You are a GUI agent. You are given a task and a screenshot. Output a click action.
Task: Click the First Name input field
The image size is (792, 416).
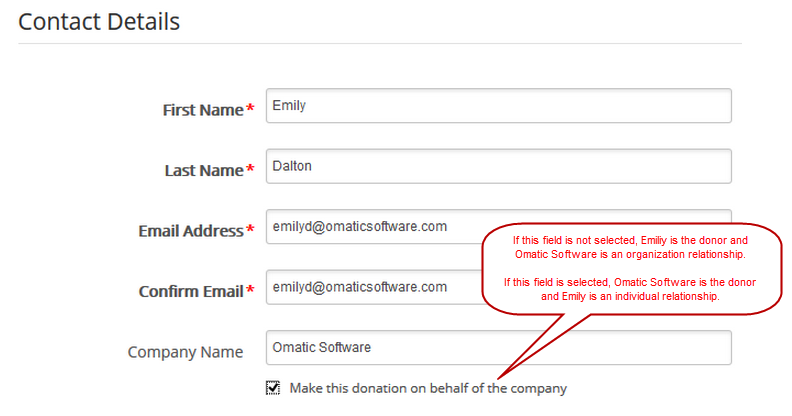[x=498, y=107]
